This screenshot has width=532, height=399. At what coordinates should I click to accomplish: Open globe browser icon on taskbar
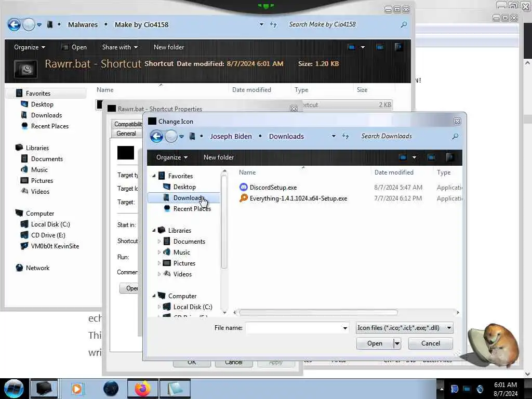111,389
